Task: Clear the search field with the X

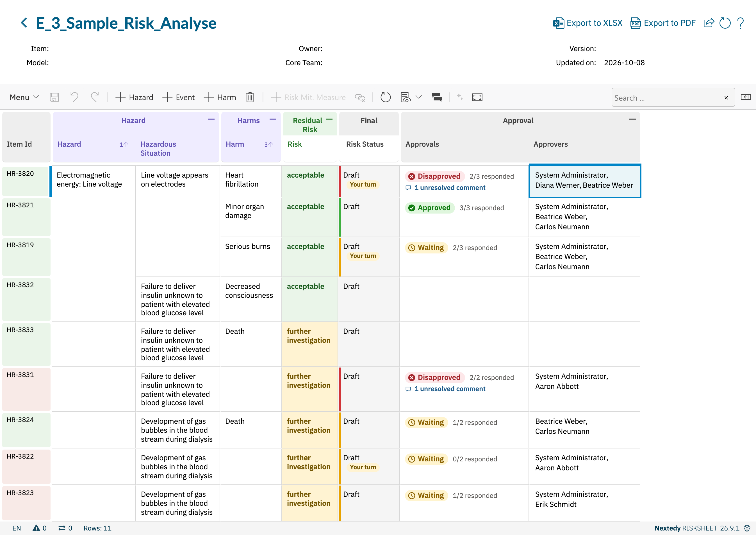Action: (x=726, y=98)
